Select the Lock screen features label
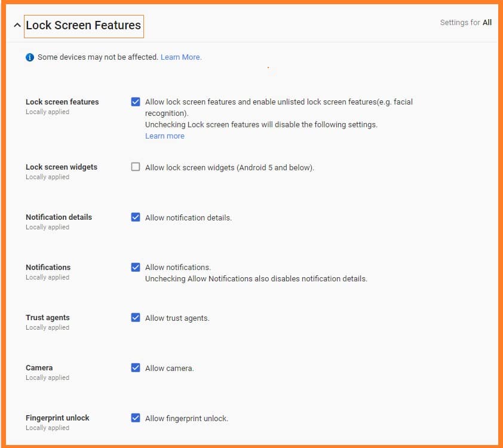Viewport: 503px width, 448px height. point(62,102)
